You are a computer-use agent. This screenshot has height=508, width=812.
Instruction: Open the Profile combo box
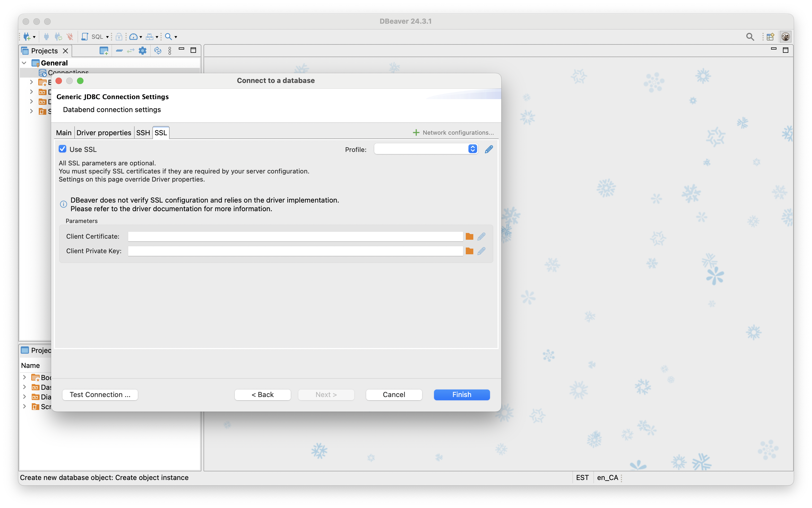point(426,149)
